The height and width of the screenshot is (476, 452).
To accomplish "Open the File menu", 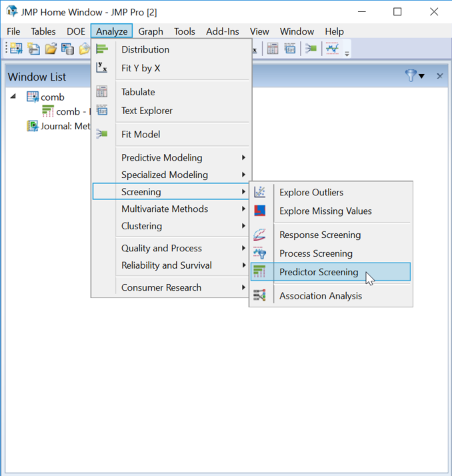I will tap(13, 31).
